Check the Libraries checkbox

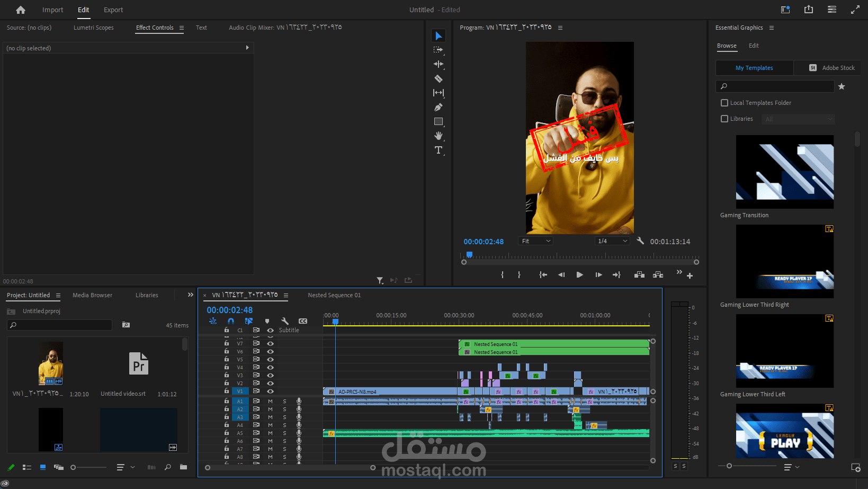(x=724, y=119)
